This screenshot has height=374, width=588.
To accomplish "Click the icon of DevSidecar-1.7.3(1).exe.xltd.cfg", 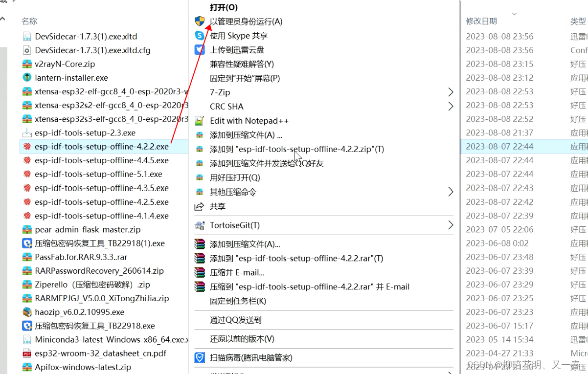I will point(27,50).
